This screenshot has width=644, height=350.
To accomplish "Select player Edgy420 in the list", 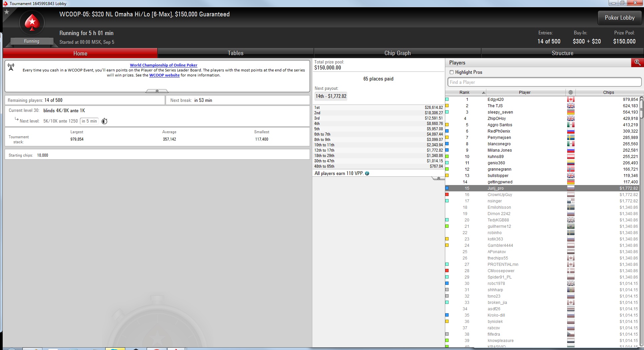I will tap(542, 100).
